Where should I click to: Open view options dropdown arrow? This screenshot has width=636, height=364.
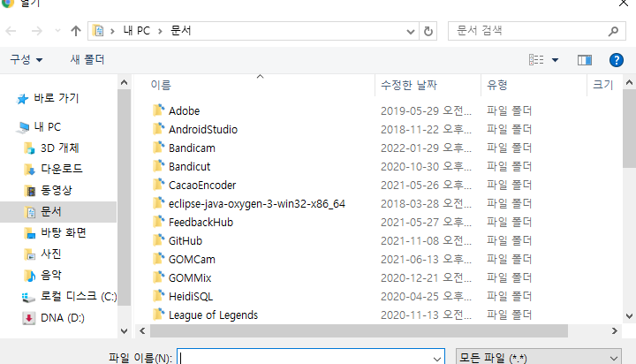555,60
